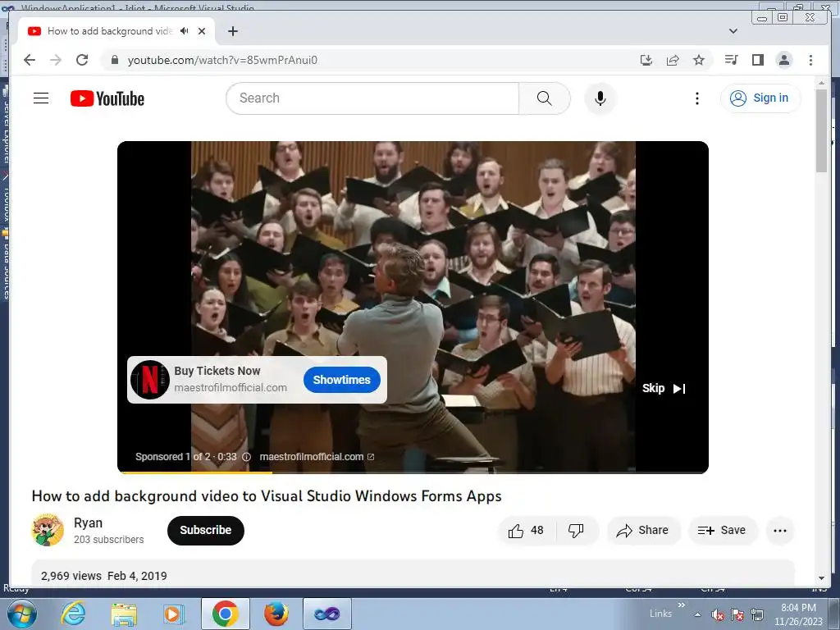Click the scrollbar down arrow

(821, 578)
